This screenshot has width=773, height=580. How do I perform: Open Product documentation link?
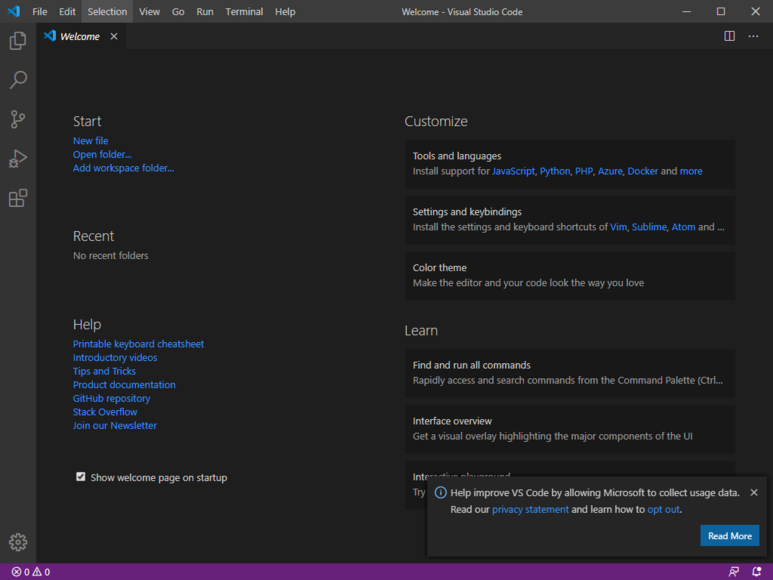pyautogui.click(x=124, y=385)
